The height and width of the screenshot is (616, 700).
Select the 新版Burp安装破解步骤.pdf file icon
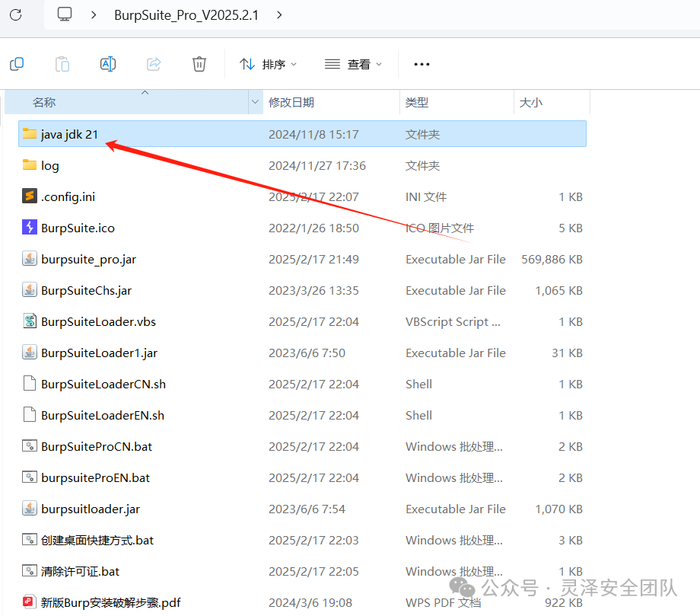click(x=30, y=602)
